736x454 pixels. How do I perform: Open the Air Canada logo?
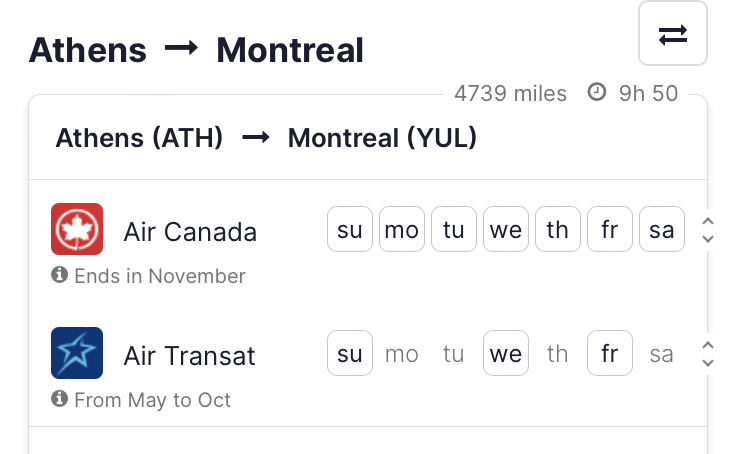77,229
